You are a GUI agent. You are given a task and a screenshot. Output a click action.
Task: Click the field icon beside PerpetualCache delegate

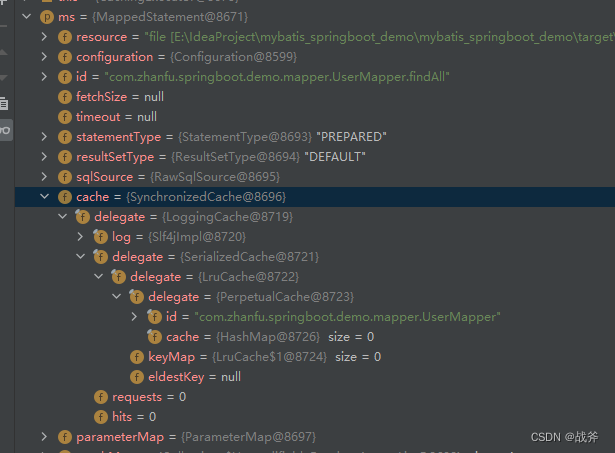[136, 297]
